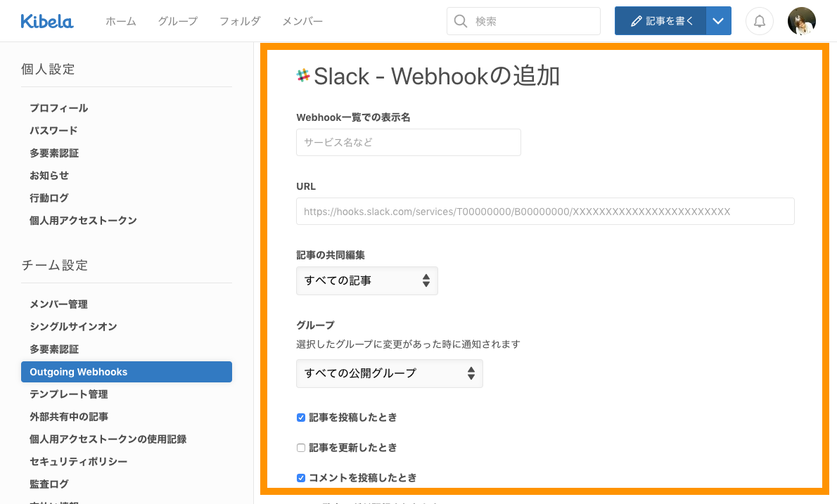Open プロフィール settings link
Screen dimensions: 837x504
(59, 108)
